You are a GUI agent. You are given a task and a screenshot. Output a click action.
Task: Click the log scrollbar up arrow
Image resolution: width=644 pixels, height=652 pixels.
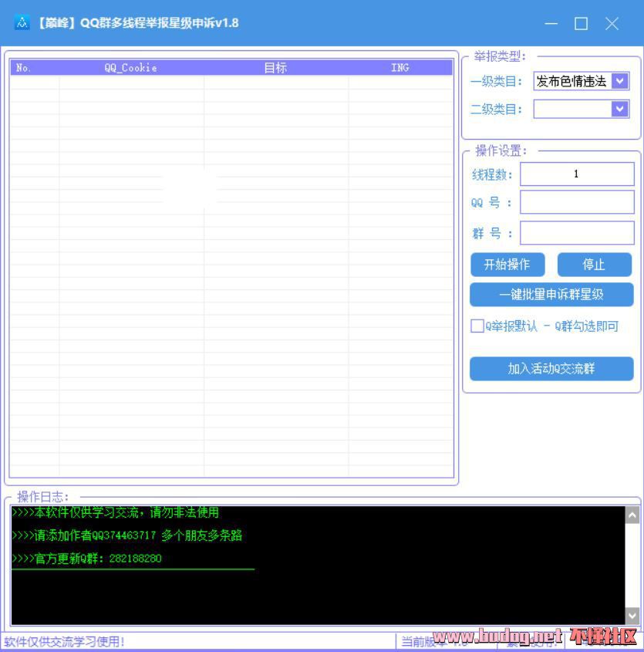click(x=632, y=515)
